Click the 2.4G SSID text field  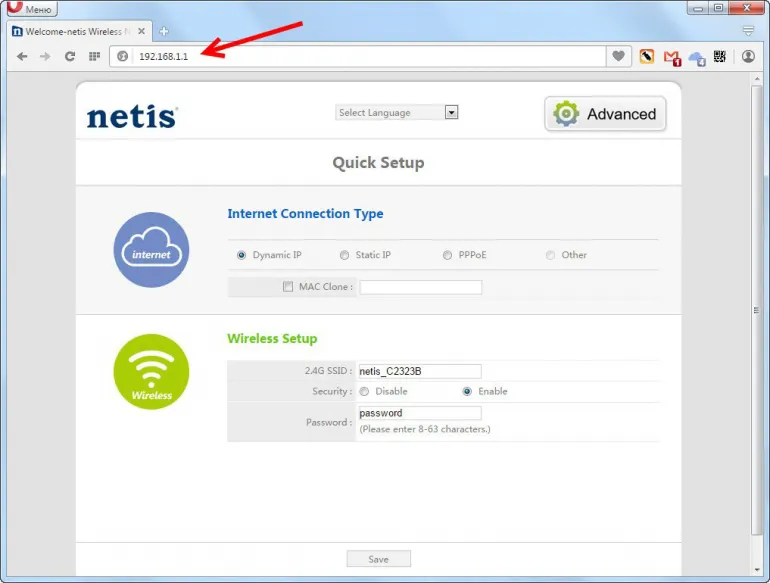pos(419,371)
